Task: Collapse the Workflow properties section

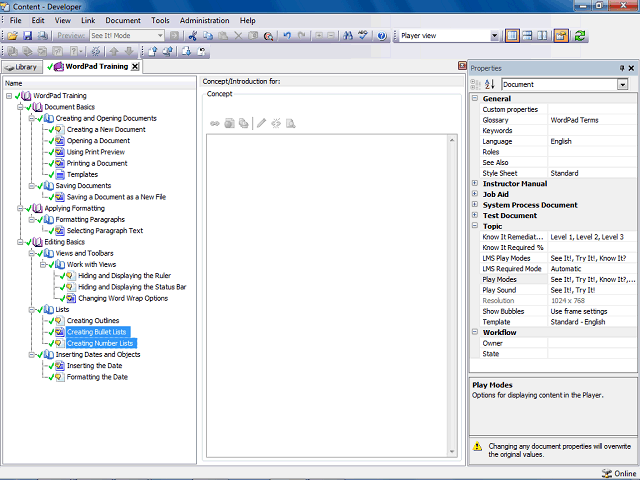Action: (475, 332)
